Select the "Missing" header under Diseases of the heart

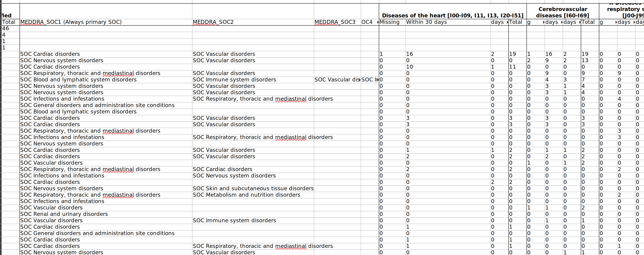(392, 22)
